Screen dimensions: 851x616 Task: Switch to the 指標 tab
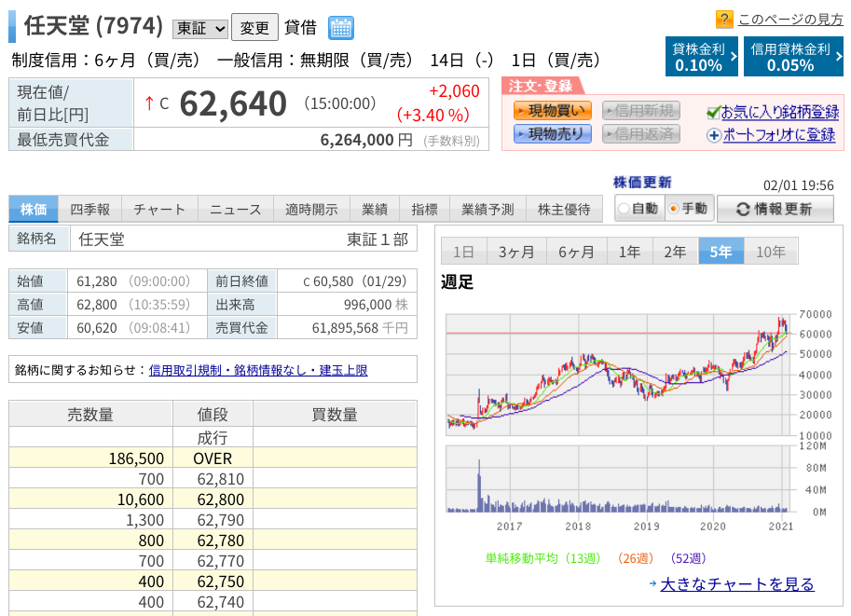click(424, 209)
